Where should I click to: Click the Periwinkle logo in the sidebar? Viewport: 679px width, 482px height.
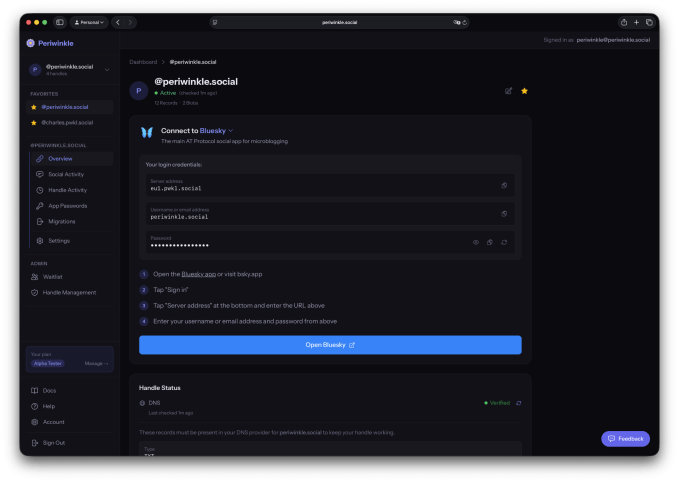point(31,43)
